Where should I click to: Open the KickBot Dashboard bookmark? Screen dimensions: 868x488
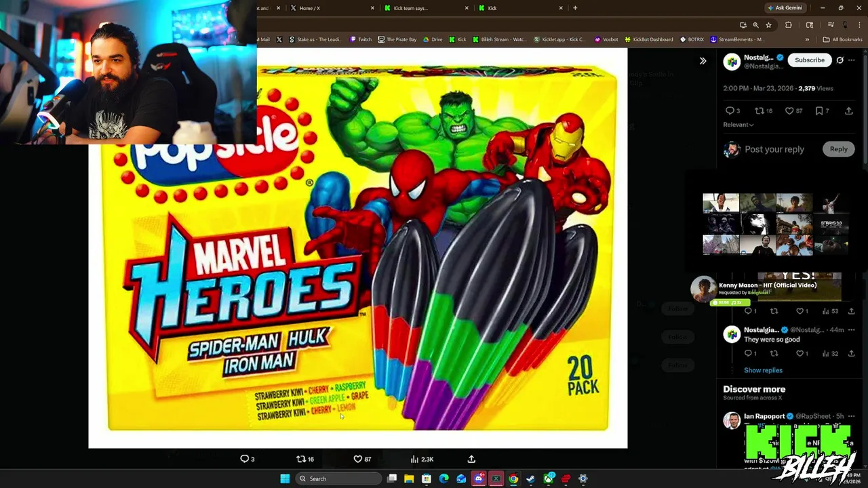point(648,39)
